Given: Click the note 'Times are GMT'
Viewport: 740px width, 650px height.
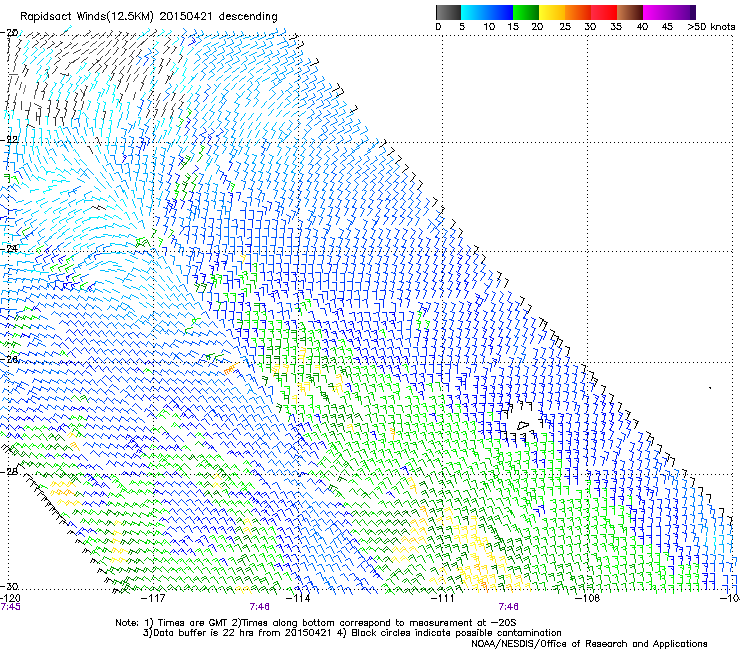Looking at the screenshot, I should point(194,623).
